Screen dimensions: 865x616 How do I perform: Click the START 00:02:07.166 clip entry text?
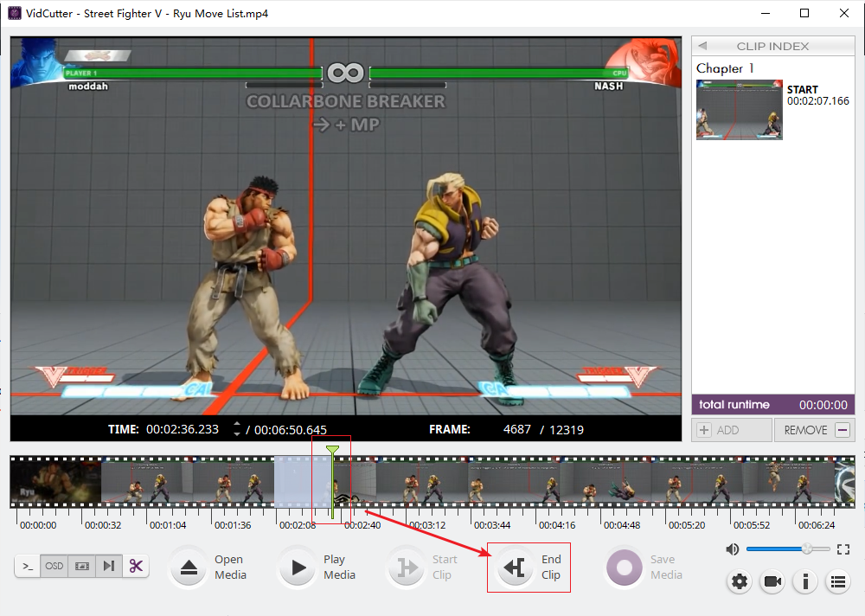click(x=817, y=95)
